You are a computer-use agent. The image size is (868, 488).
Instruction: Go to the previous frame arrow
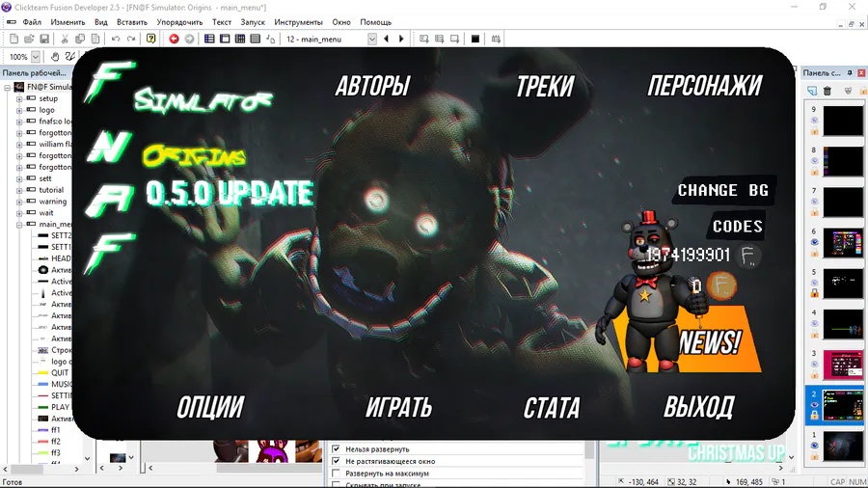click(387, 39)
